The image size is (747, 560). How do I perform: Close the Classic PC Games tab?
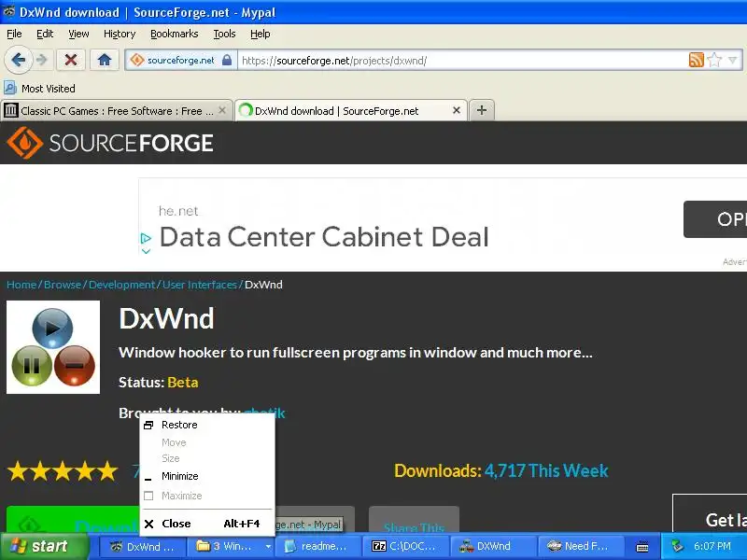point(222,110)
